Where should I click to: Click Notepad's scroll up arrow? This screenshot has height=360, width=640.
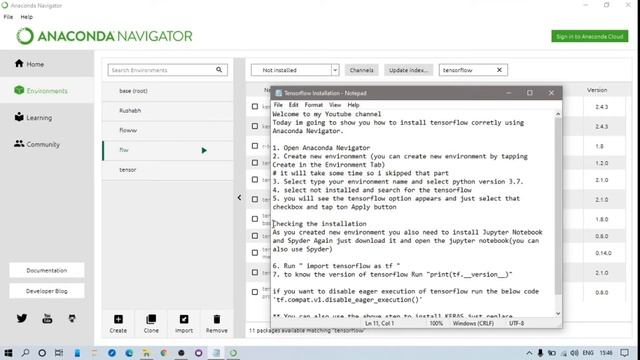point(558,114)
